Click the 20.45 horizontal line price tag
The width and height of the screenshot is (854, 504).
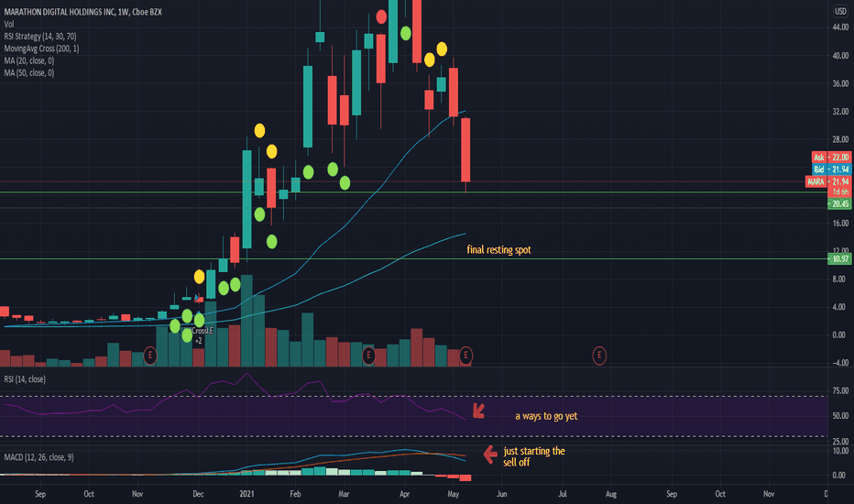click(x=839, y=203)
